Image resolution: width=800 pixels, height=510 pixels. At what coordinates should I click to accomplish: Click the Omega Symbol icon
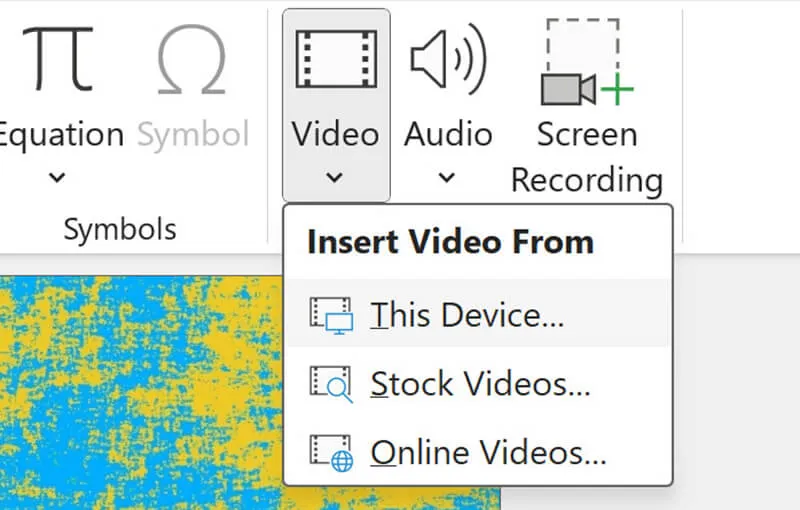pos(191,59)
